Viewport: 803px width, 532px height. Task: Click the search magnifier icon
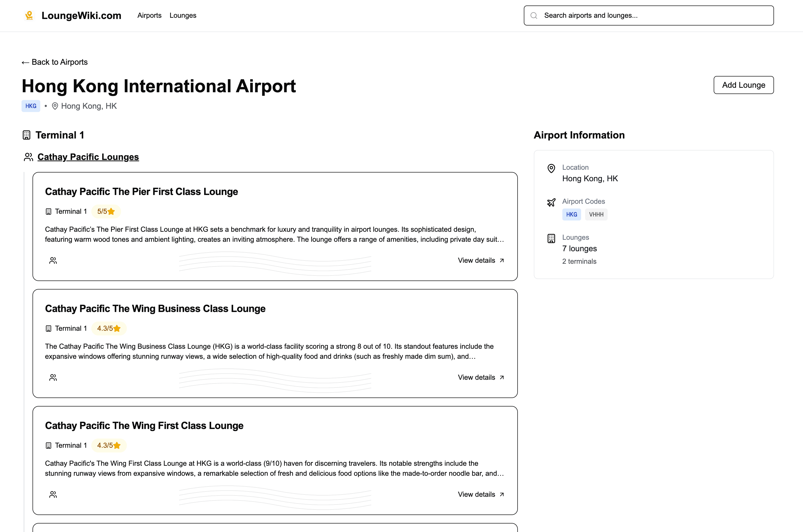(534, 15)
